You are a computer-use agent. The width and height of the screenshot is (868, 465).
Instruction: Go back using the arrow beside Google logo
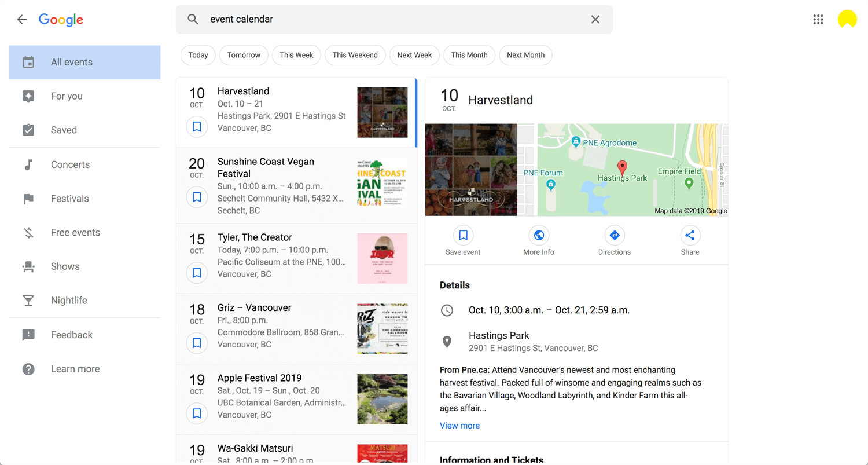22,20
